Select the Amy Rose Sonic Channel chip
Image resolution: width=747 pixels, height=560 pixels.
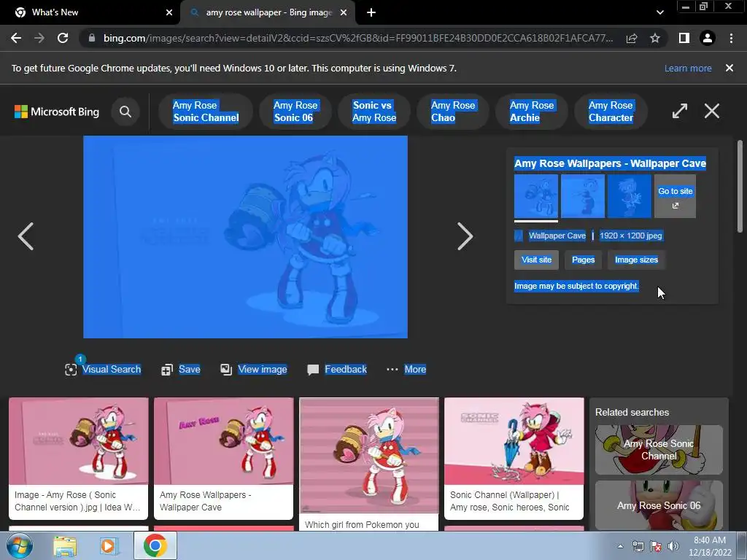[x=206, y=112]
